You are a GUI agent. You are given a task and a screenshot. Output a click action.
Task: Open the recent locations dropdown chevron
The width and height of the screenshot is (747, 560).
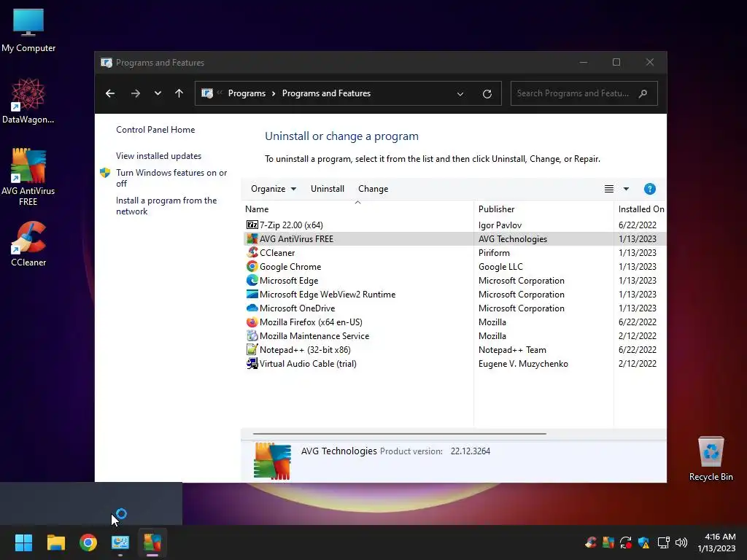(158, 93)
